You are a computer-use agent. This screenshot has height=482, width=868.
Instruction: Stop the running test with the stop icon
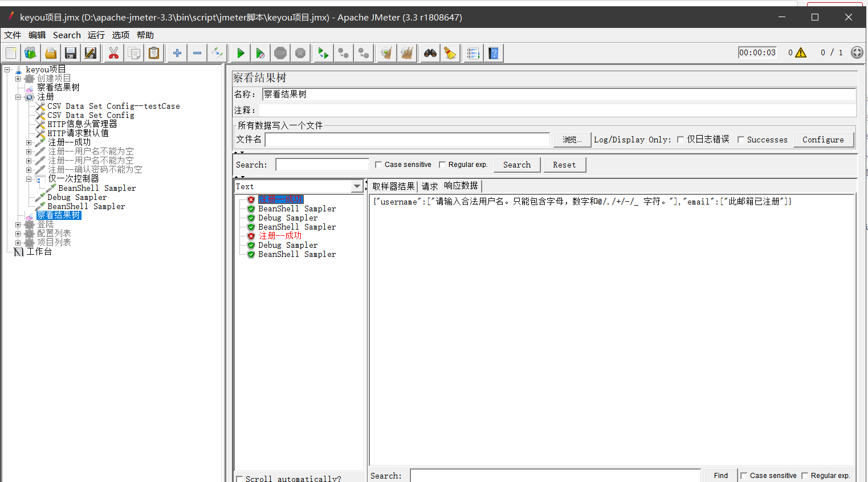280,52
